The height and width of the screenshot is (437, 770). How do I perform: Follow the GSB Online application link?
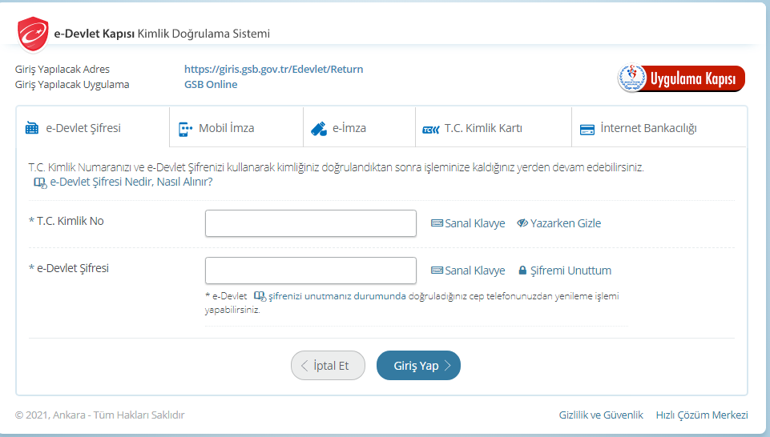click(x=210, y=84)
